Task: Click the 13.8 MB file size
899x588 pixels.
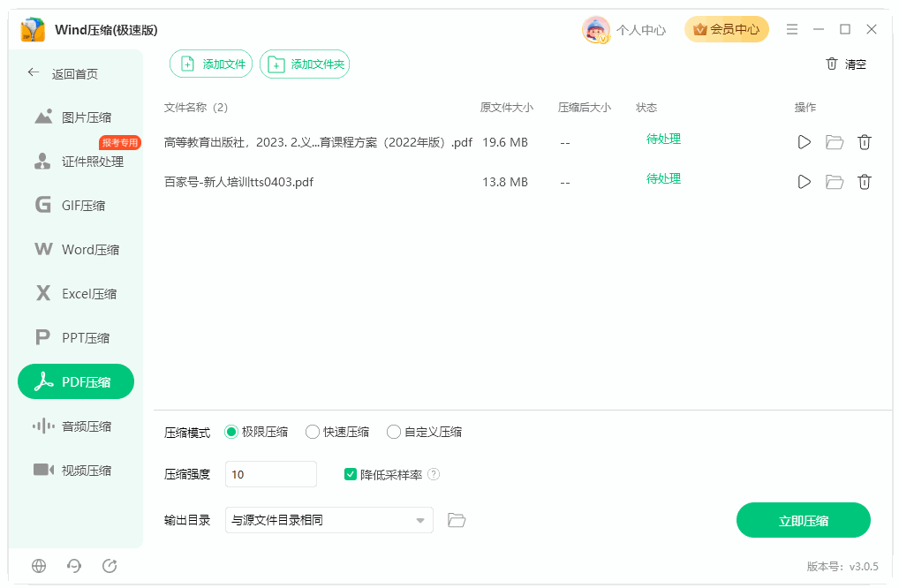Action: [x=505, y=182]
